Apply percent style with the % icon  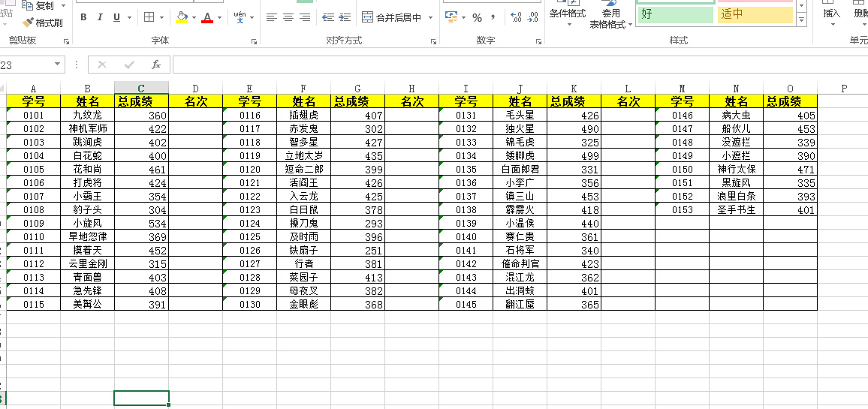(477, 17)
